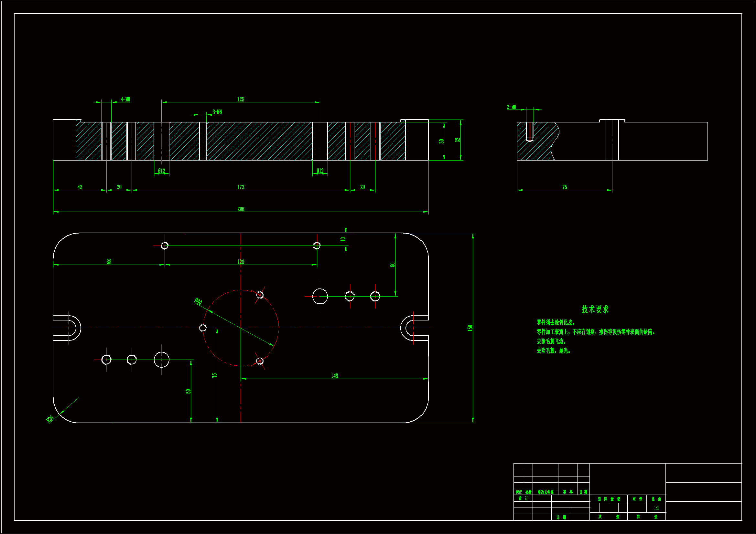Select the 图样标记 title block cell
The image size is (756, 534).
tap(609, 499)
